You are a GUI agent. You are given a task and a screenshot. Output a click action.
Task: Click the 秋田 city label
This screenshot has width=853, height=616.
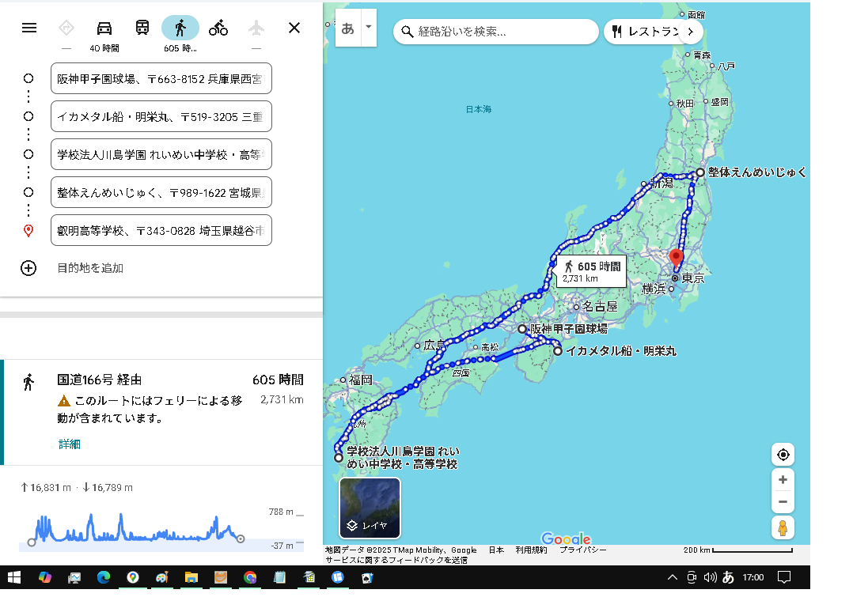[685, 104]
